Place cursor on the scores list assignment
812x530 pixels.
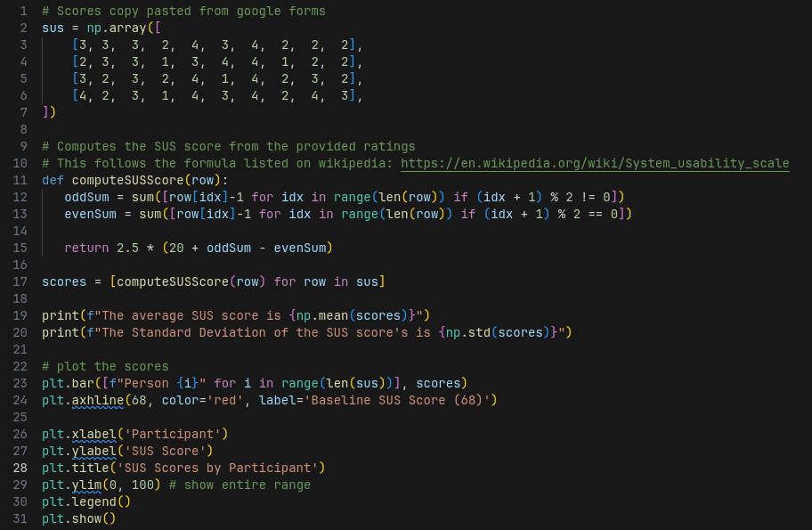tap(64, 281)
